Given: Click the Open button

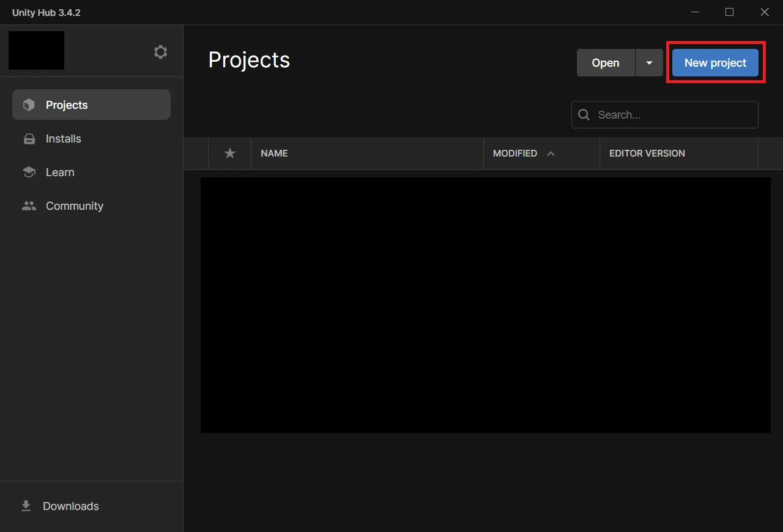Looking at the screenshot, I should coord(605,63).
